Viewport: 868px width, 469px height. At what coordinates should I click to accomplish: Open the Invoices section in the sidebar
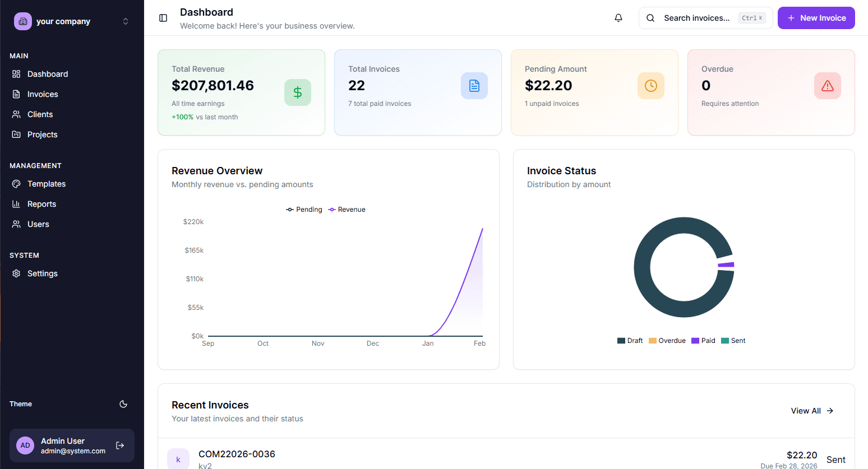pos(42,94)
